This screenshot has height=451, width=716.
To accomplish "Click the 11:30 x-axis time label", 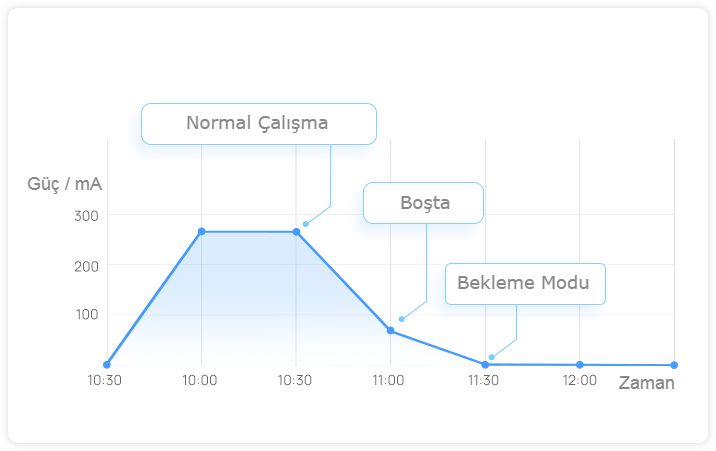I will click(x=484, y=381).
